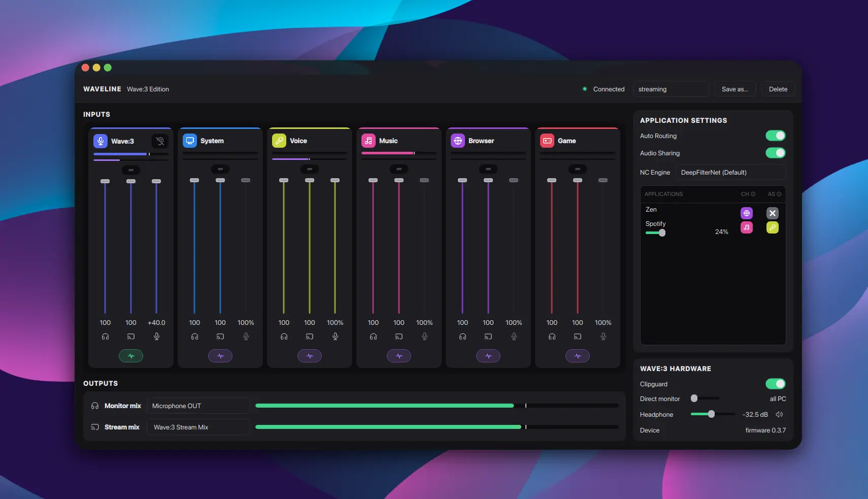Viewport: 868px width, 499px height.
Task: Click the Browser channel stream fader
Action: pos(488,246)
